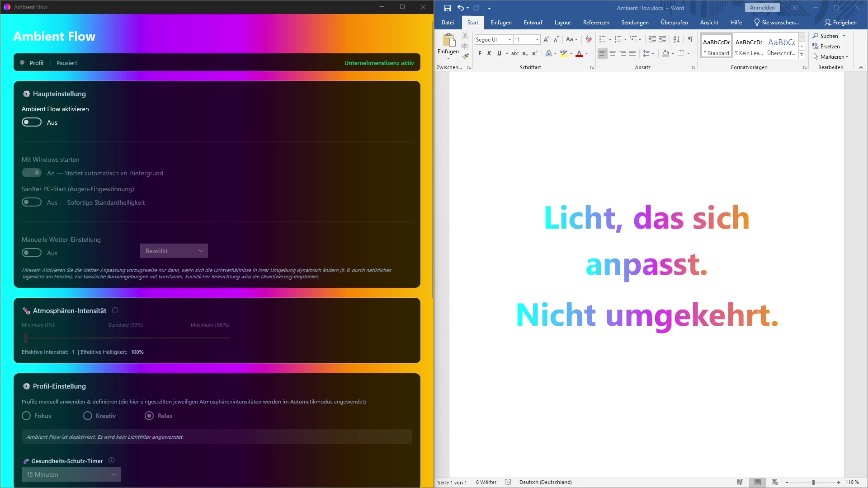Screen dimensions: 868x488
Task: Switch to the Entwurf ribbon tab
Action: [533, 22]
